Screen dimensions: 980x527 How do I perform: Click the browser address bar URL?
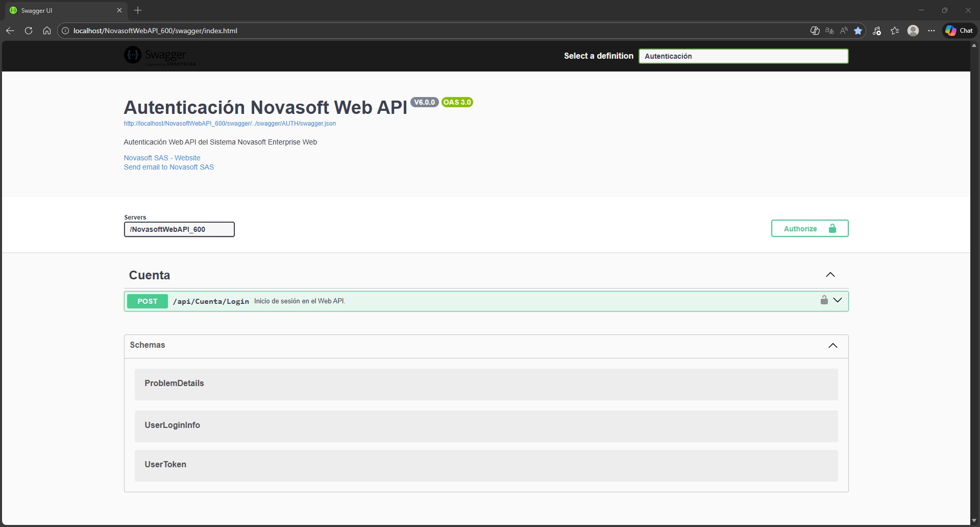[x=155, y=31]
